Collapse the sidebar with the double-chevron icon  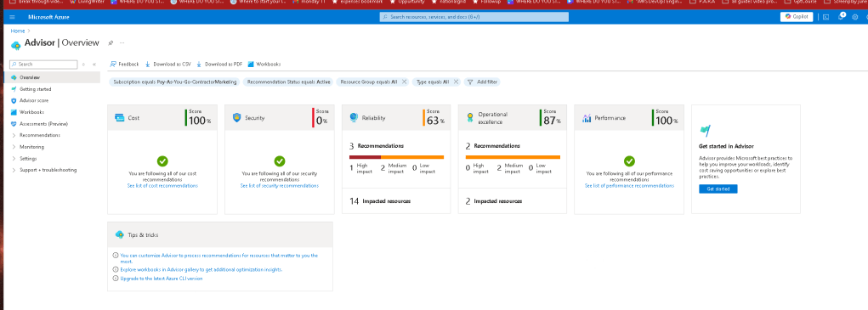point(94,65)
